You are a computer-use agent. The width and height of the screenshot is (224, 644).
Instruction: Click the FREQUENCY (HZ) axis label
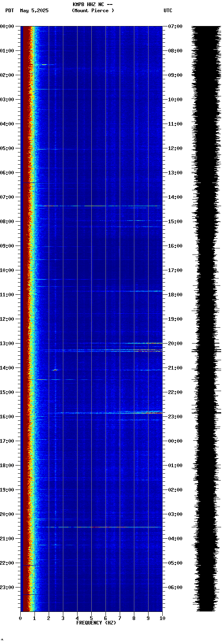click(96, 623)
